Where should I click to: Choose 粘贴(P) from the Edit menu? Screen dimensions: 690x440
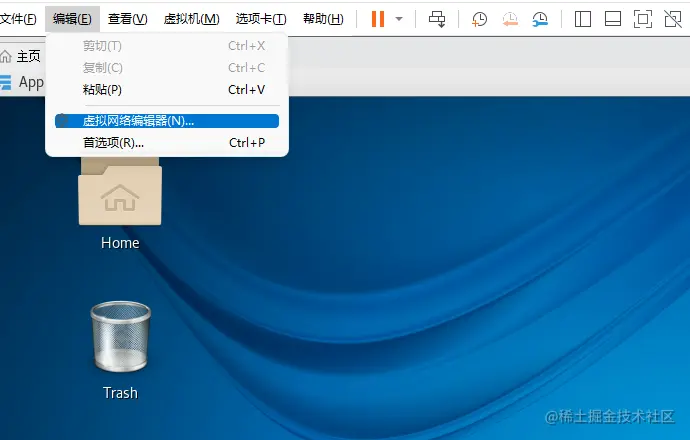pos(167,90)
